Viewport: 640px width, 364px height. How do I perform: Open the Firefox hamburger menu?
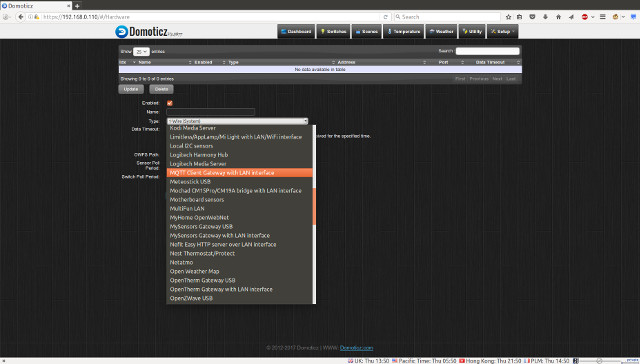602,17
